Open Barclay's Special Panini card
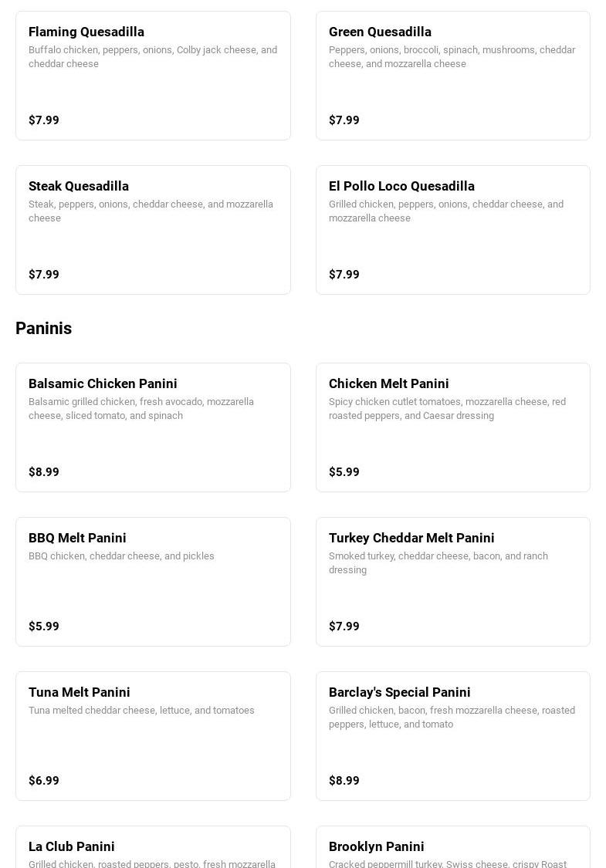Image resolution: width=606 pixels, height=868 pixels. [452, 736]
